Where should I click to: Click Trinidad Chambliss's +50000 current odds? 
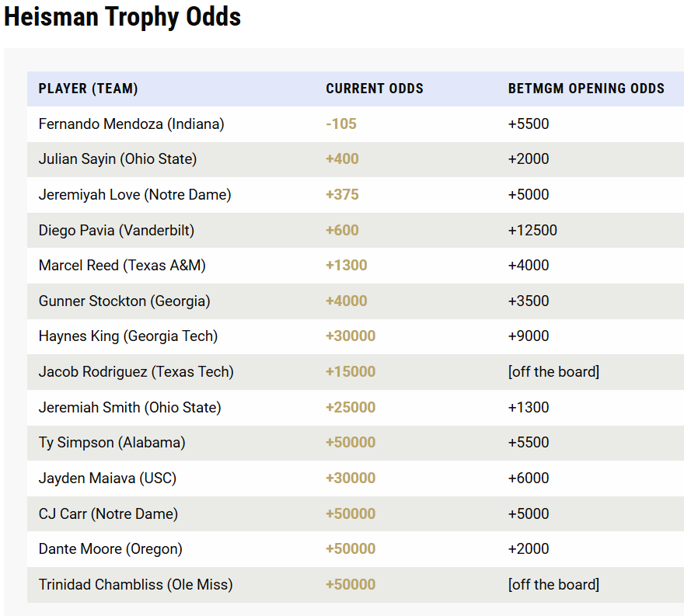click(350, 584)
